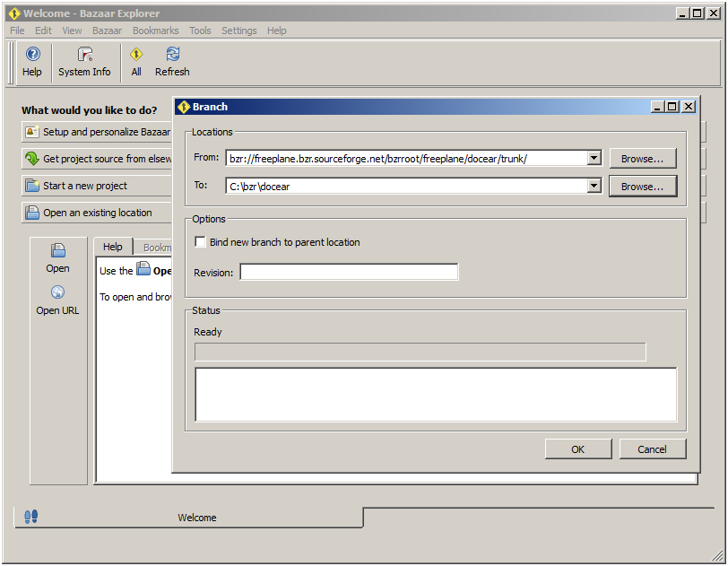Click the Open an existing location icon
Screen dimensions: 728x566
[32, 213]
